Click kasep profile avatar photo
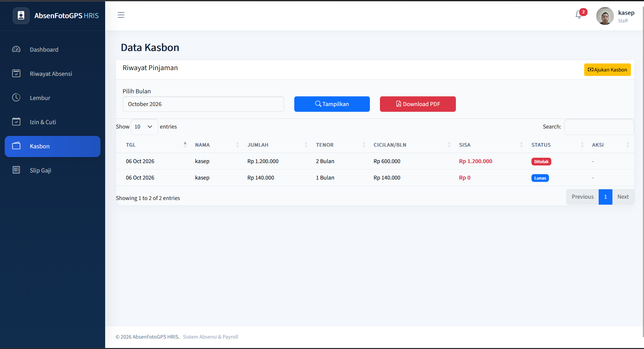This screenshot has width=644, height=349. point(605,16)
